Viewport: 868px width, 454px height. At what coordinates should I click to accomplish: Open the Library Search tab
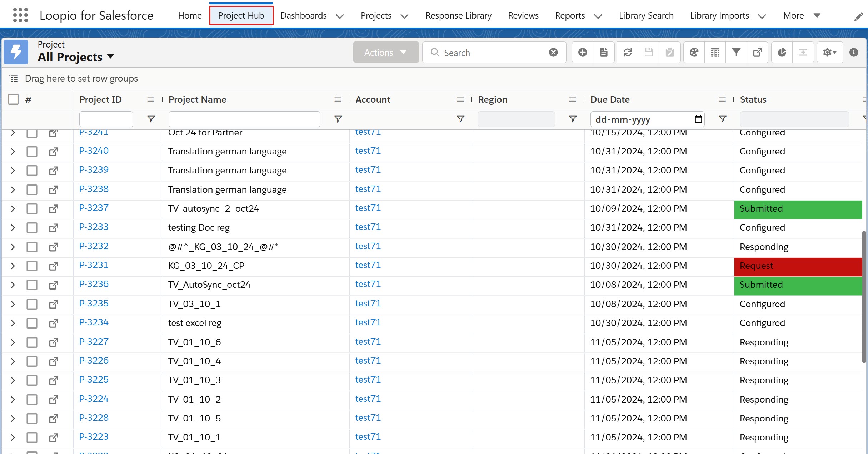(646, 15)
